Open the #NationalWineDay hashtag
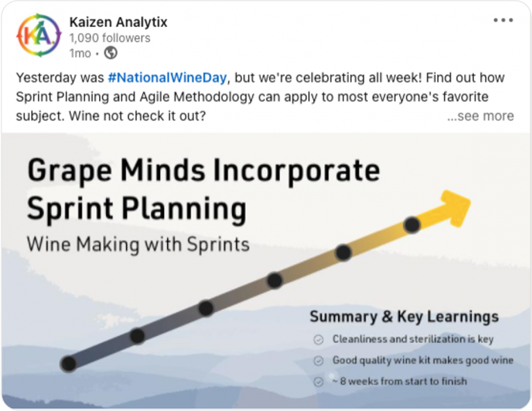The height and width of the screenshot is (411, 532). [167, 77]
